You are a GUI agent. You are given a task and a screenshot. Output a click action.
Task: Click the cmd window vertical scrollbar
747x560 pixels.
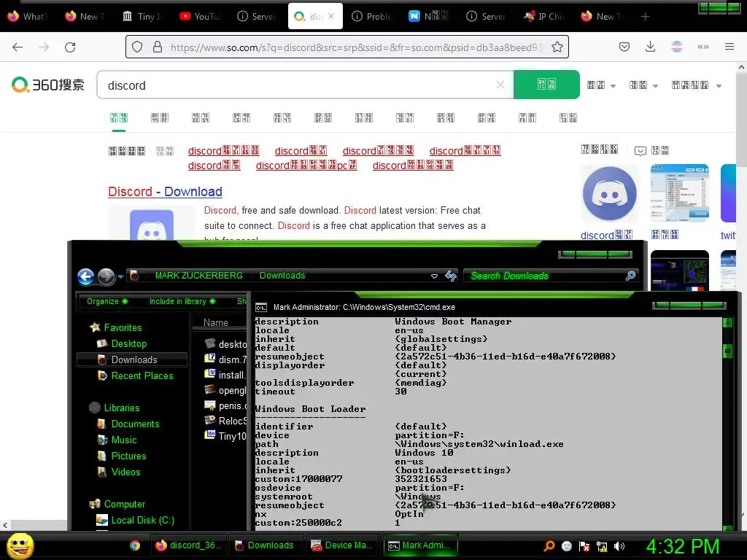[727, 424]
